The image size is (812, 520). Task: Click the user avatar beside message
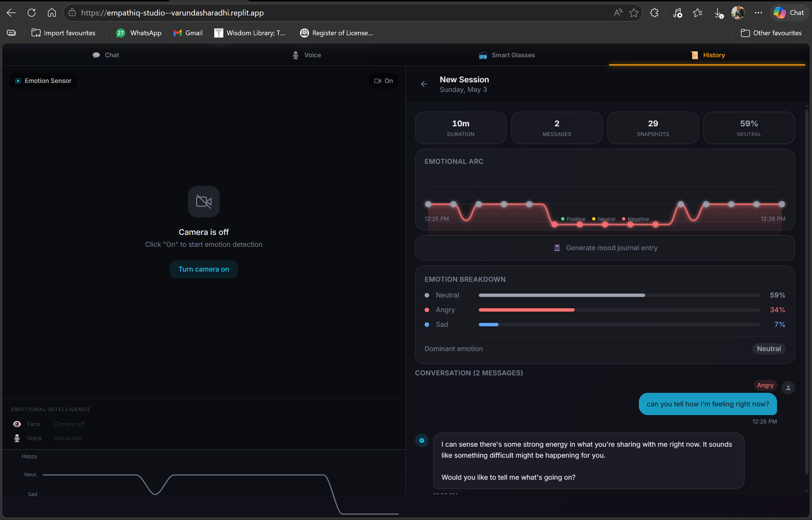[x=788, y=388]
